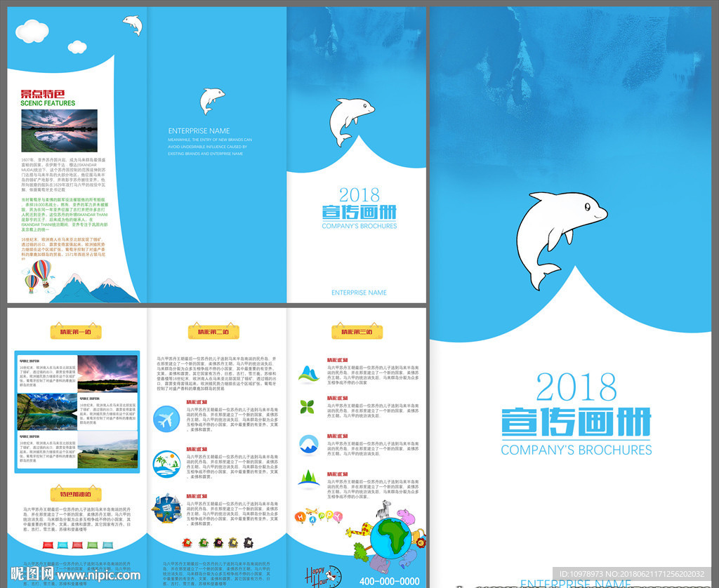Click "MEANWHILE, THE ENTRY OF NEW BRANDS CAN" line
The image size is (719, 588).
pyautogui.click(x=210, y=140)
